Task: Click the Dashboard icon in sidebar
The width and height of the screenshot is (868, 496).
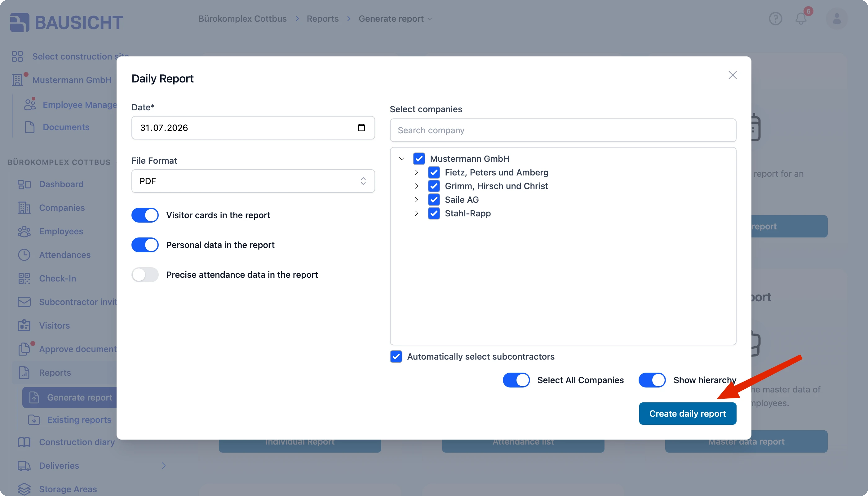Action: (x=24, y=184)
